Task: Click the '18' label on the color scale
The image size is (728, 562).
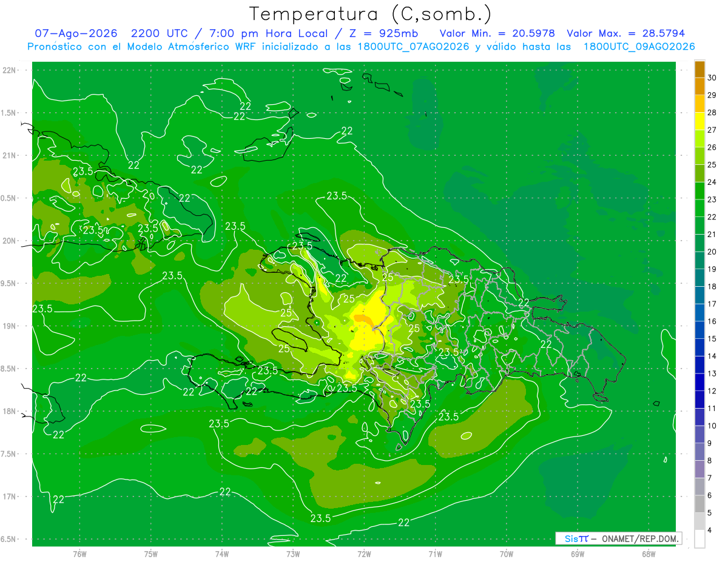Action: pos(712,286)
